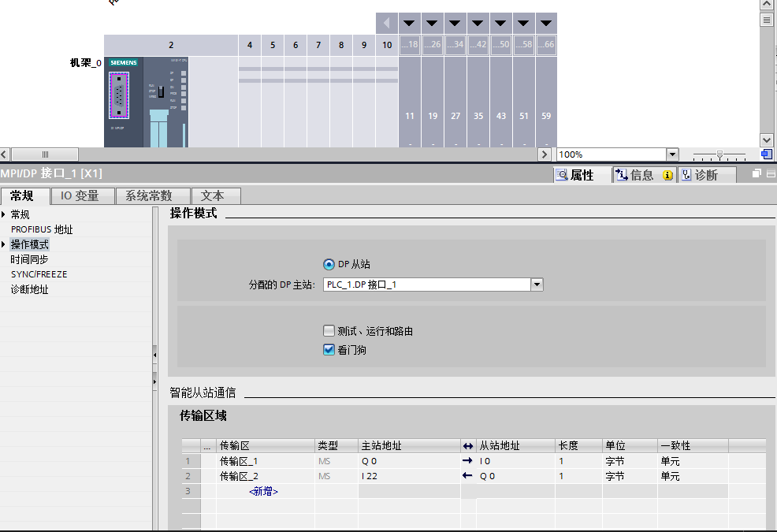Click the scroll-down arrow of device view
The image size is (777, 532).
767,140
